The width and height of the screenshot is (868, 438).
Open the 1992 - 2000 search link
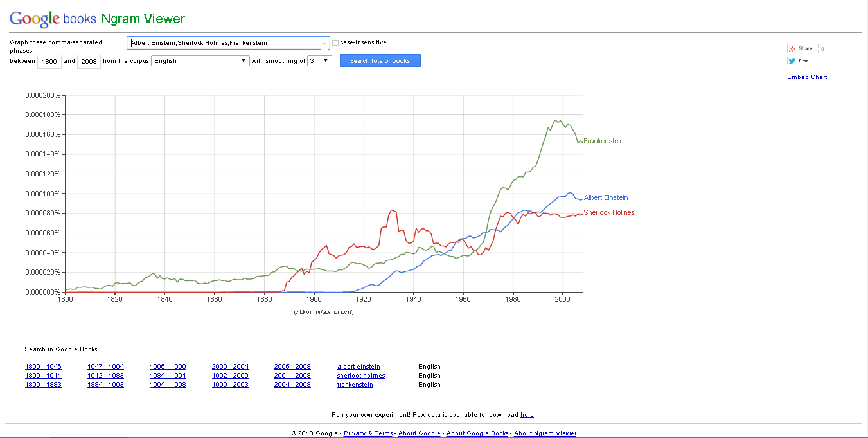point(230,376)
